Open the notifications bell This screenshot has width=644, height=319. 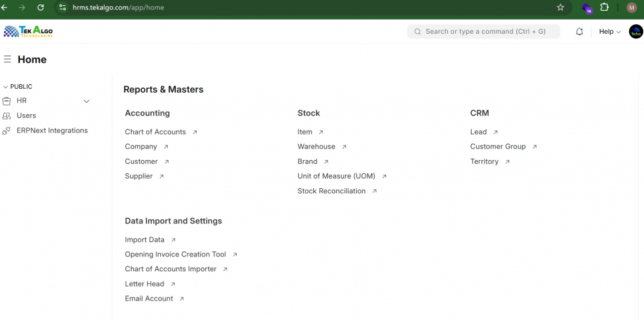pyautogui.click(x=579, y=32)
